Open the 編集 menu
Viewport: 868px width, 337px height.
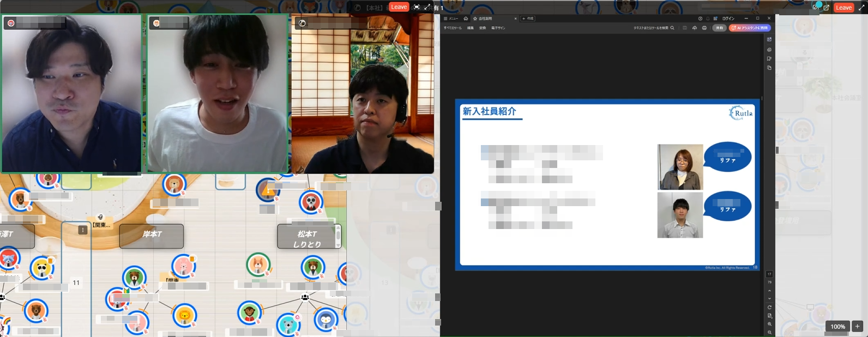click(x=470, y=28)
